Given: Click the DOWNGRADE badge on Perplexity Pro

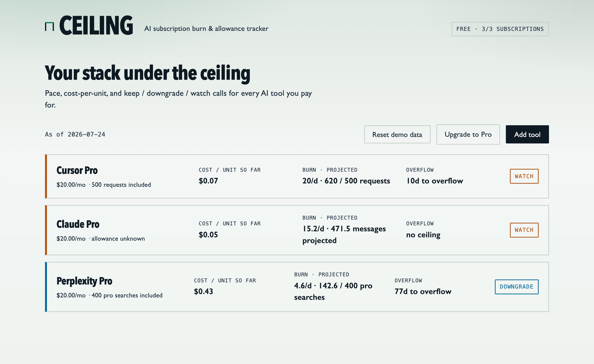Looking at the screenshot, I should click(x=517, y=287).
